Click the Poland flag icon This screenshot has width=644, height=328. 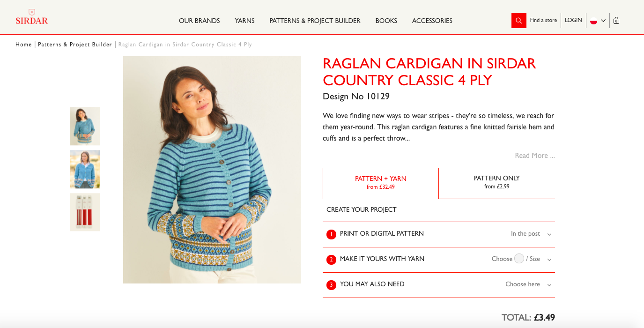[x=593, y=21]
